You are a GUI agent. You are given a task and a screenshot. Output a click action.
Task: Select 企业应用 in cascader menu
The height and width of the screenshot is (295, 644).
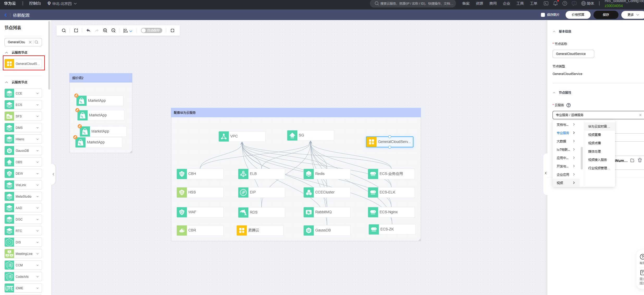[566, 175]
